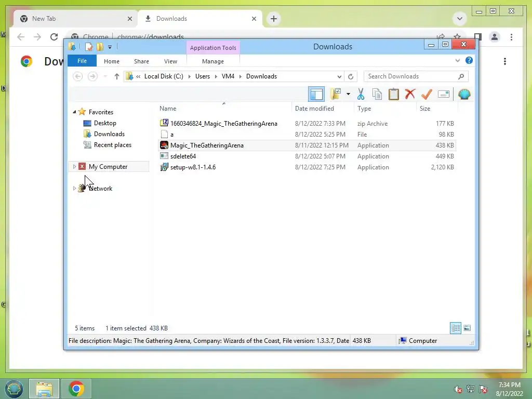Collapse the Favorites tree node
Screen dimensions: 532x399
coord(74,112)
